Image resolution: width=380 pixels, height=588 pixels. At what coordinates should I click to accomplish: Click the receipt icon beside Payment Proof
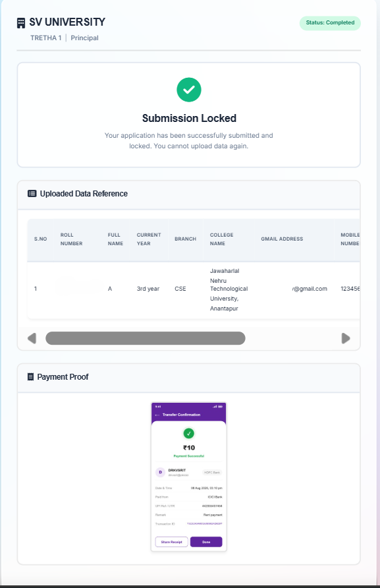pyautogui.click(x=31, y=376)
